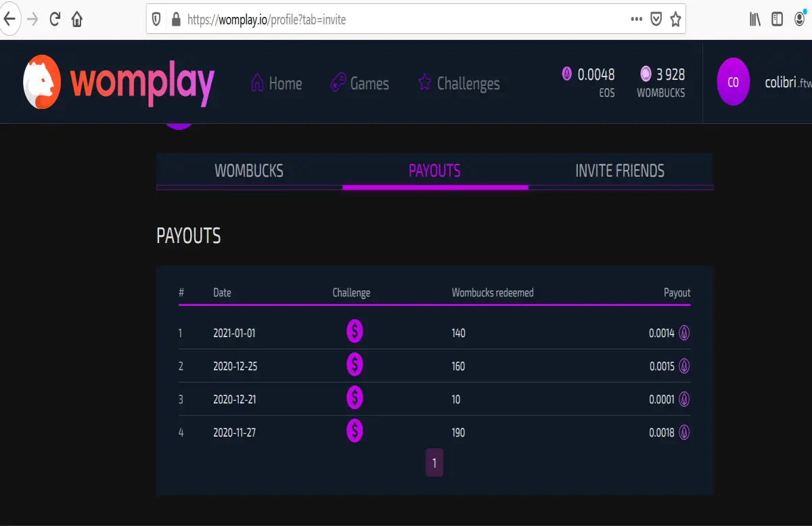Click challenge dollar icon for 2021-01-01

[x=355, y=332]
